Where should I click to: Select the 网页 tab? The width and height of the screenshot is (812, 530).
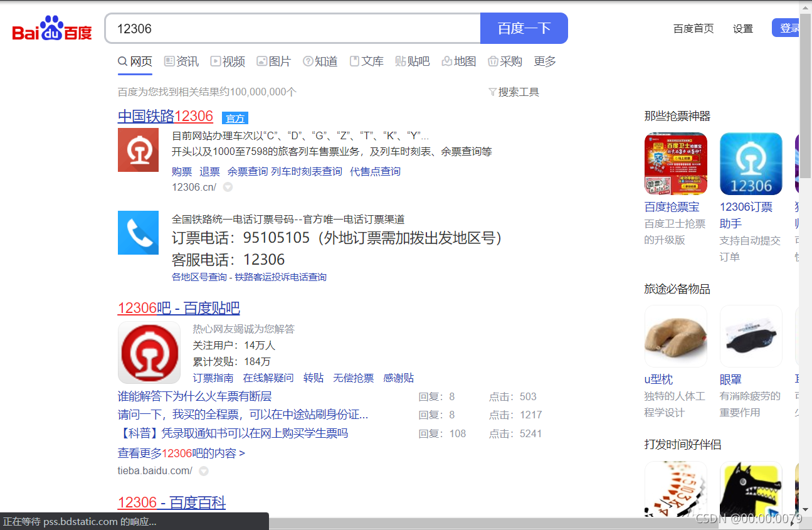[x=135, y=61]
